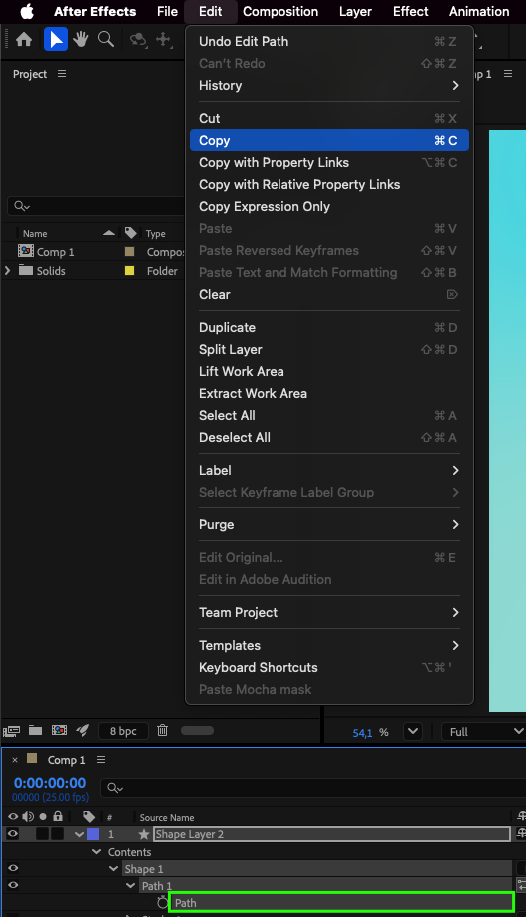Collapse the Path 1 group

pyautogui.click(x=131, y=885)
